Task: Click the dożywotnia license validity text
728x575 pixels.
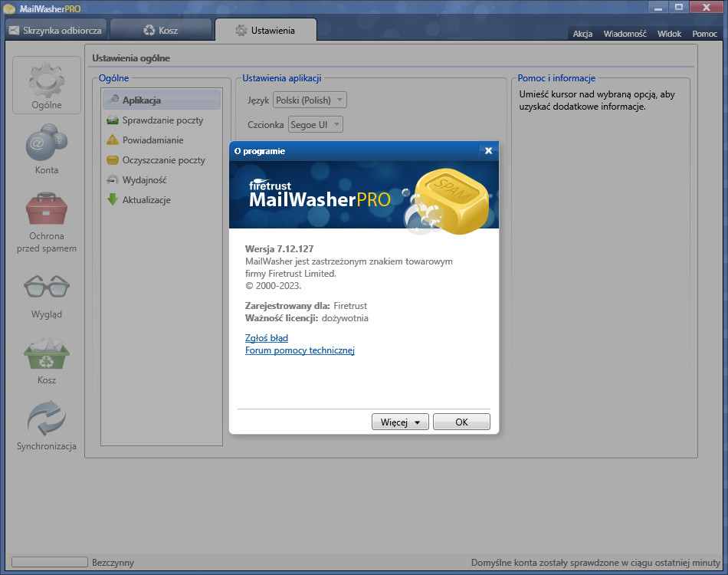Action: 345,318
